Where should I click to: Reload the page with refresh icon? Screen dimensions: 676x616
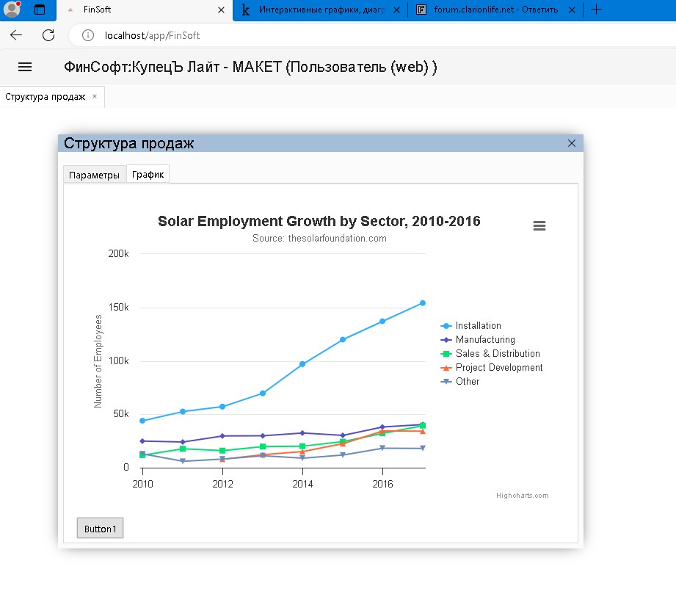[48, 35]
